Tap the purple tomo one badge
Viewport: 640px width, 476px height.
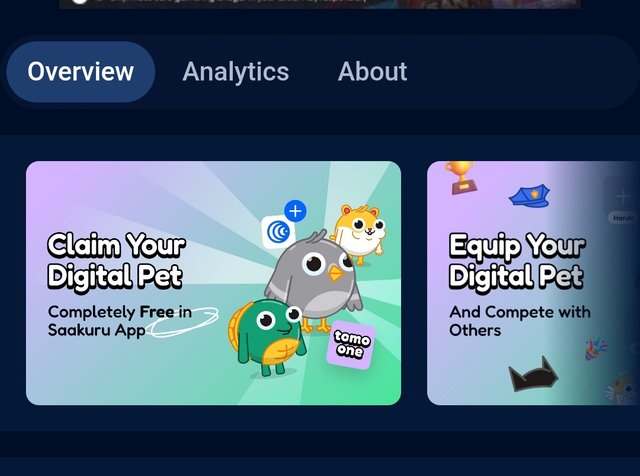tap(351, 345)
